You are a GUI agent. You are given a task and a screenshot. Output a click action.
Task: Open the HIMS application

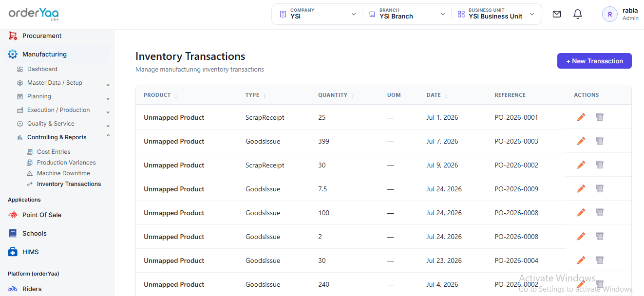[30, 252]
